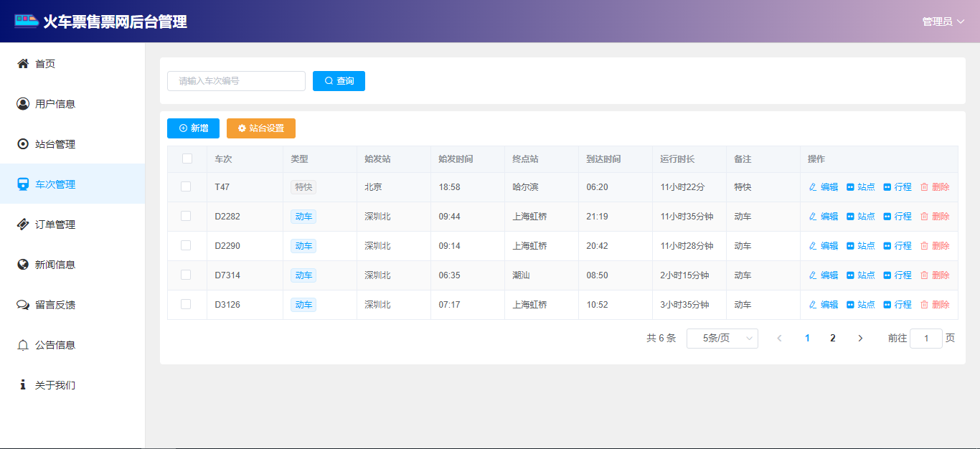Screen dimensions: 980x449
Task: Open the 5条/页 page size dropdown
Action: (722, 338)
